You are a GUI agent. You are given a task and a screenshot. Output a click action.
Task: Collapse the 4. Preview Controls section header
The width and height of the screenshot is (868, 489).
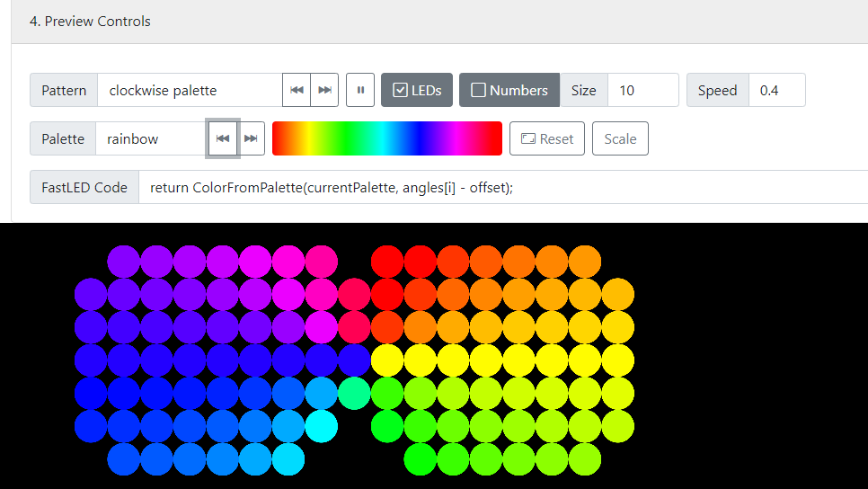[x=90, y=21]
